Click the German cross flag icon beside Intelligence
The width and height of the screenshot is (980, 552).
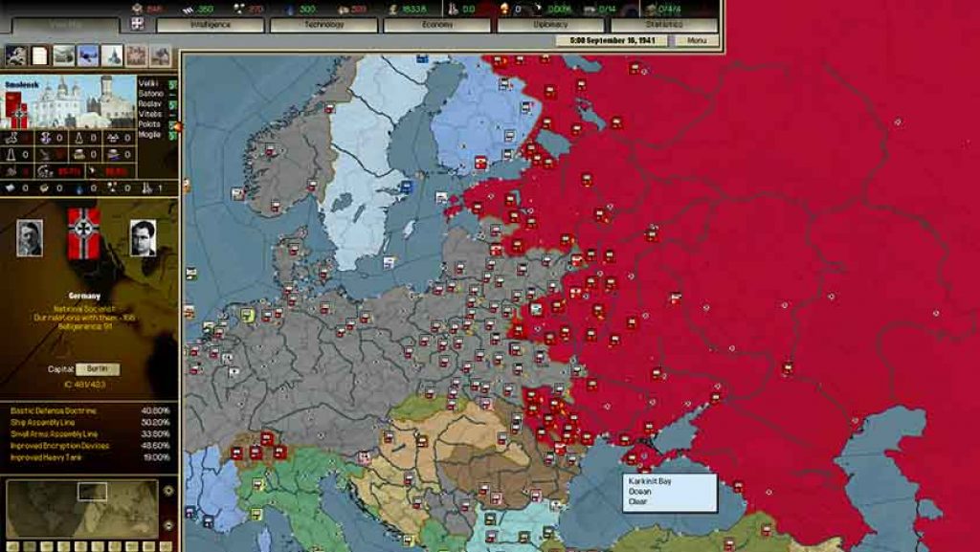coord(138,24)
